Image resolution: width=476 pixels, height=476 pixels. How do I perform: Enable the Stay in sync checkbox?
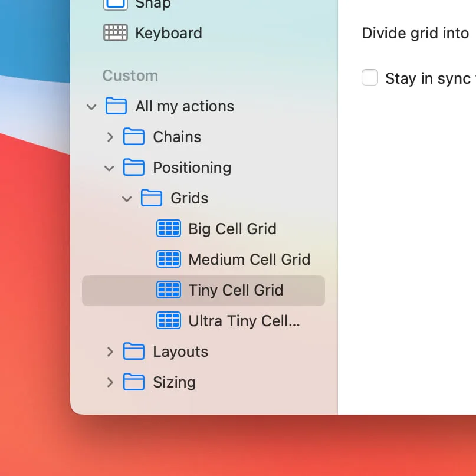(x=370, y=77)
